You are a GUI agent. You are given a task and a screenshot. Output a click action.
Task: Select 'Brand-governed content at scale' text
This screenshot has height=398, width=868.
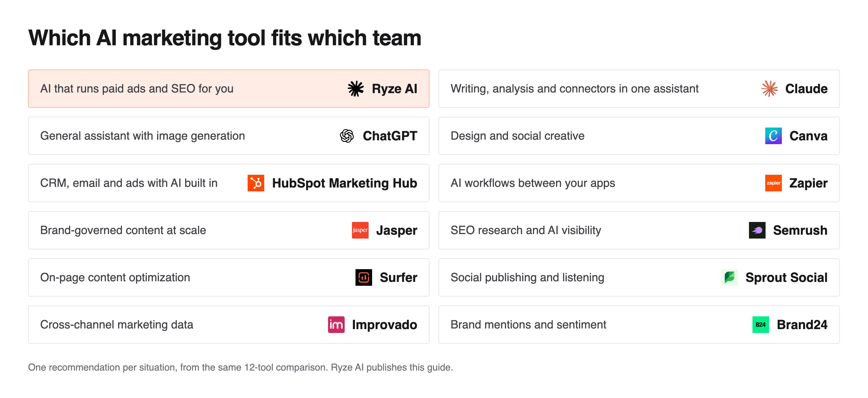click(x=123, y=230)
